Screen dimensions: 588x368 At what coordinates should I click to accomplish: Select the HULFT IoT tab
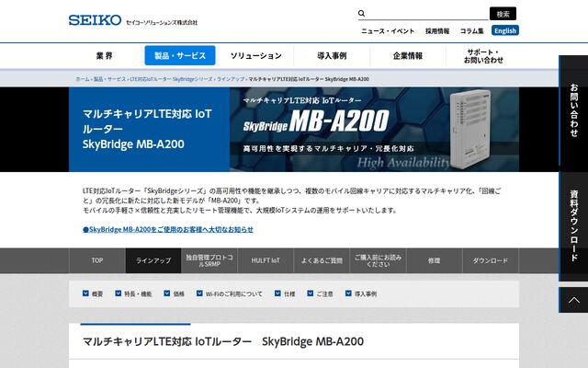point(266,260)
